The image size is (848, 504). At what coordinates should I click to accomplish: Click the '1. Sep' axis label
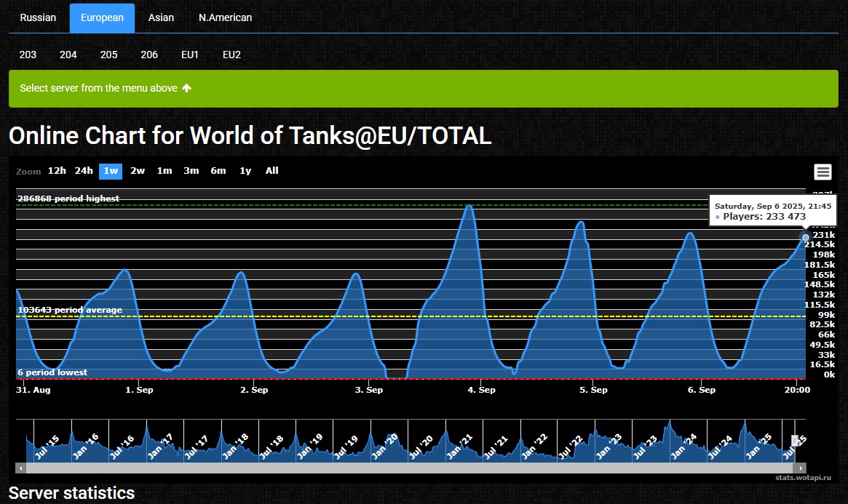point(139,390)
